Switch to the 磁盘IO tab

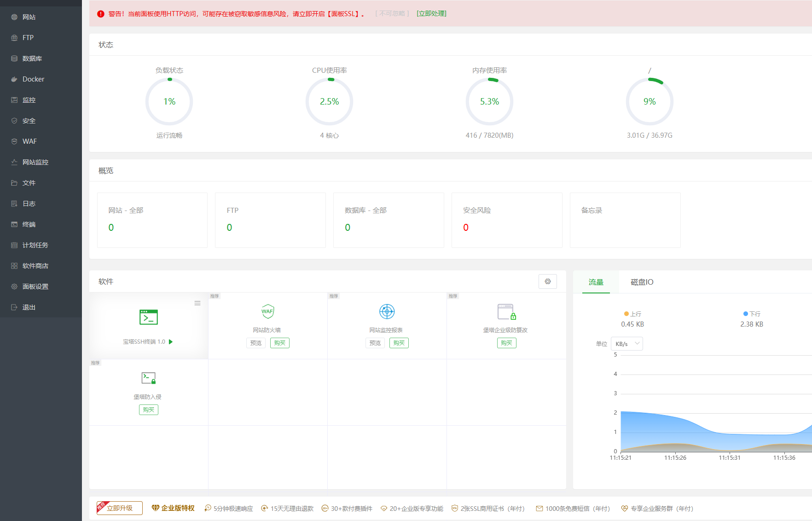[642, 282]
